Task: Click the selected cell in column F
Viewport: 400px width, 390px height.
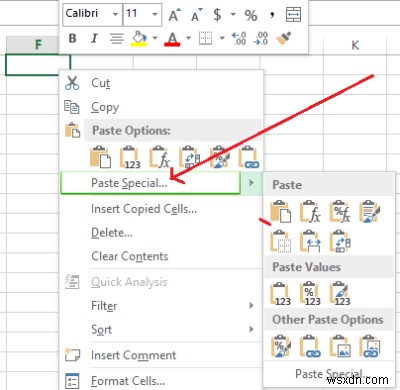Action: click(38, 65)
